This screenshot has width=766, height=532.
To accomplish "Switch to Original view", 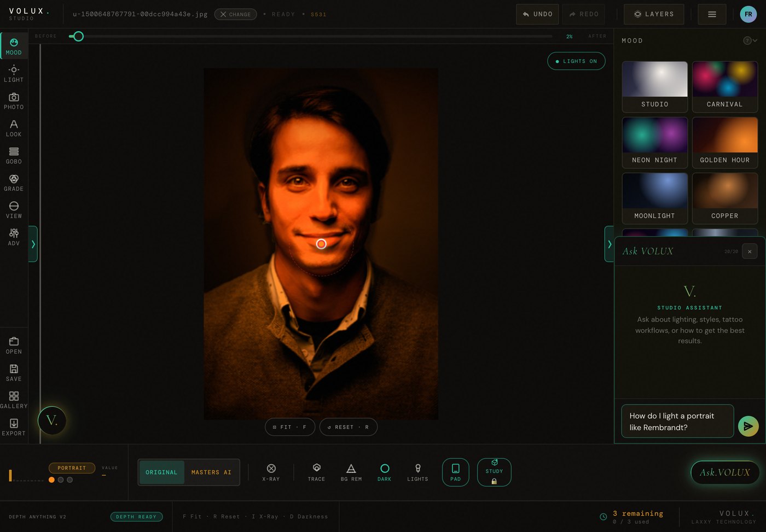I will click(x=161, y=472).
